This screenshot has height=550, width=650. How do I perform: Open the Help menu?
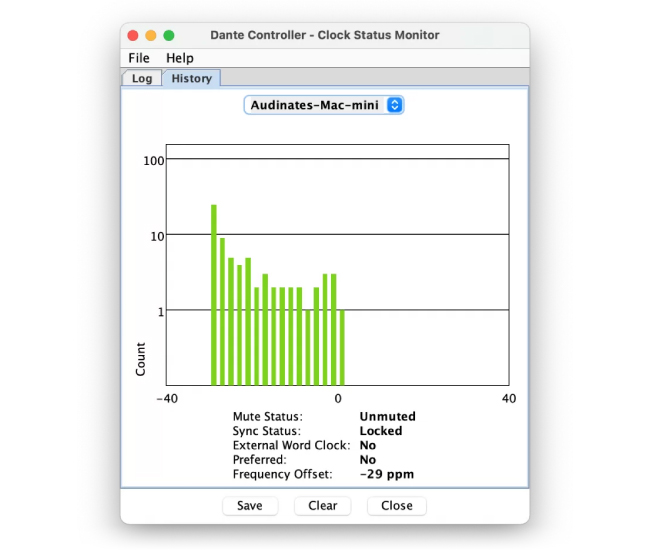(x=180, y=58)
